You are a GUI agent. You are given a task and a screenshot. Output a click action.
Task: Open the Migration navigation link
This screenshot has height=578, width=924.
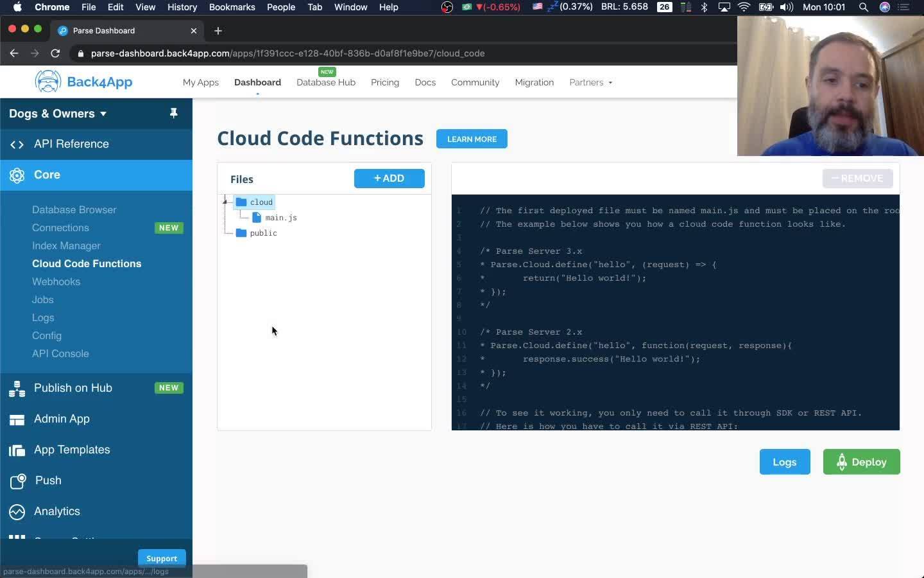coord(535,82)
